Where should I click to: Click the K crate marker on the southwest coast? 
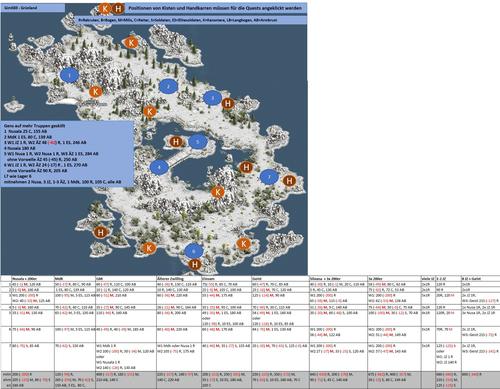[149, 248]
